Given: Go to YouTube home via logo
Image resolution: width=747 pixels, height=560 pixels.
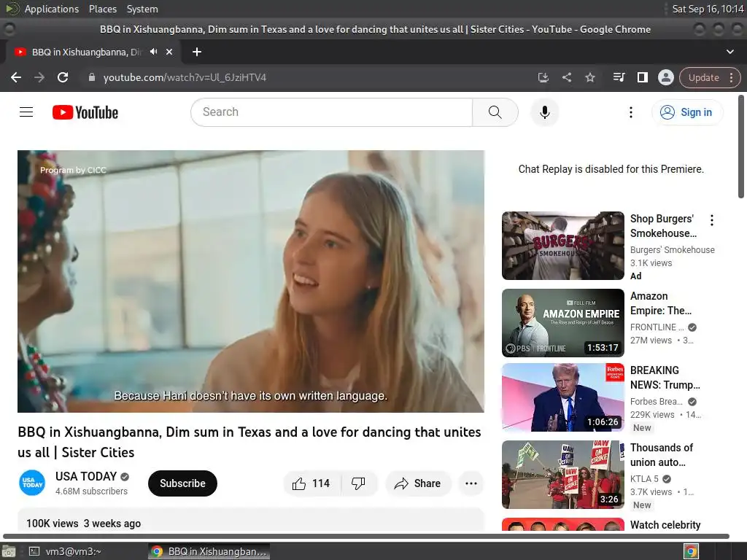Looking at the screenshot, I should [85, 112].
